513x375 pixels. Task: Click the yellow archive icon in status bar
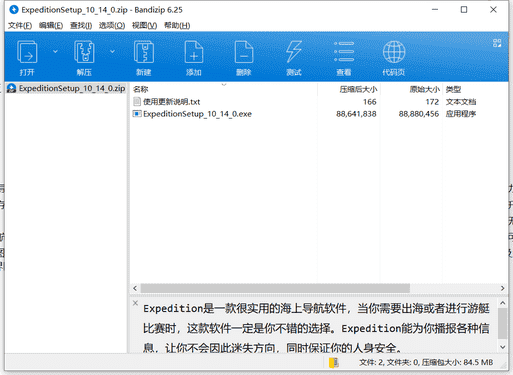[334, 362]
